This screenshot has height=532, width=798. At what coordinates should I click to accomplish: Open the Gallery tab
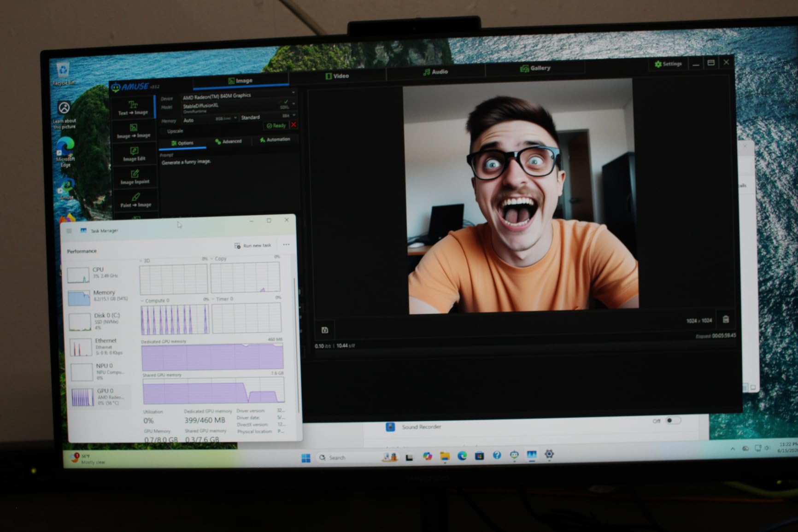[x=535, y=68]
